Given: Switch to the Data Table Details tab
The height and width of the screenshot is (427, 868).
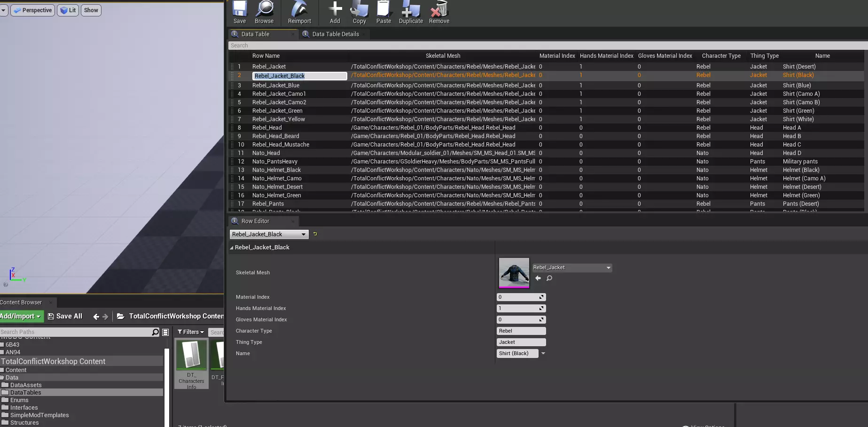Looking at the screenshot, I should 335,34.
